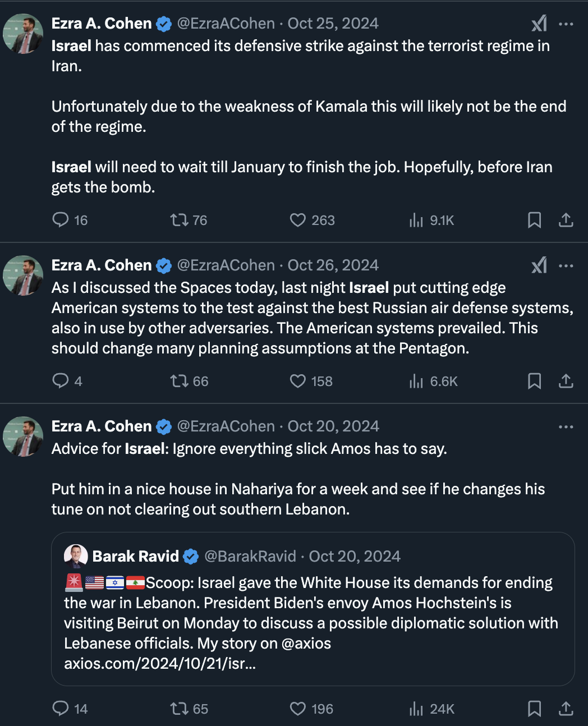Bookmark the Oct 26 Pentagon post
The image size is (588, 726).
click(x=534, y=382)
